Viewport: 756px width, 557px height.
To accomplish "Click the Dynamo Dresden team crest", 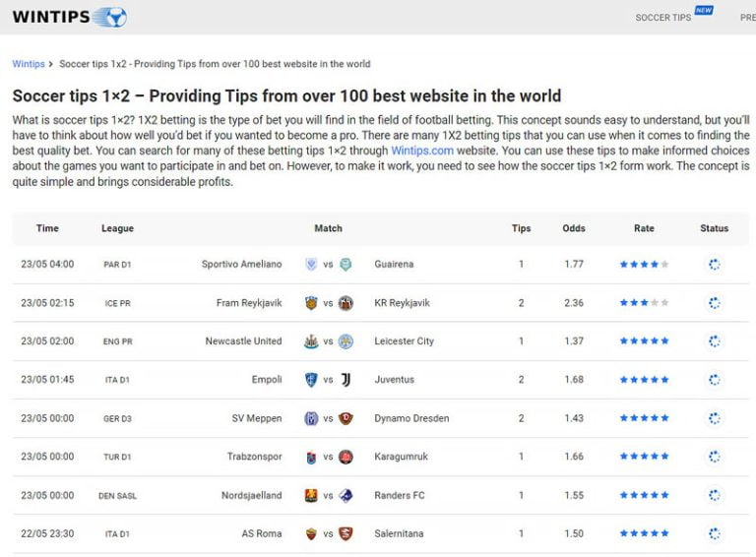I will [346, 418].
